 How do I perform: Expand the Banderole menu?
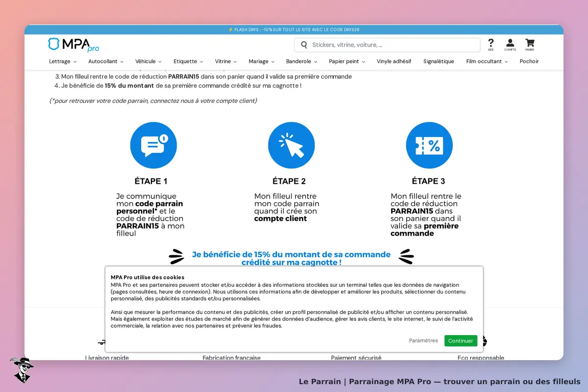302,61
